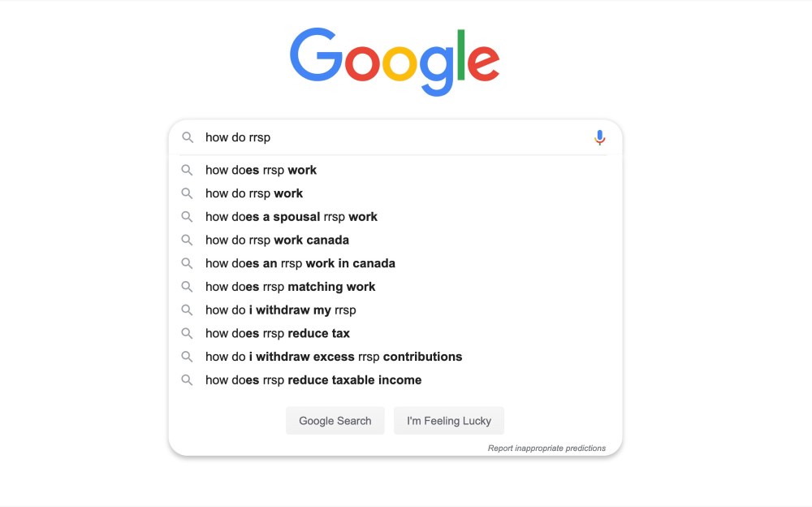This screenshot has width=812, height=507.
Task: Pick 'how do rrsp work canada' suggestion
Action: click(277, 240)
